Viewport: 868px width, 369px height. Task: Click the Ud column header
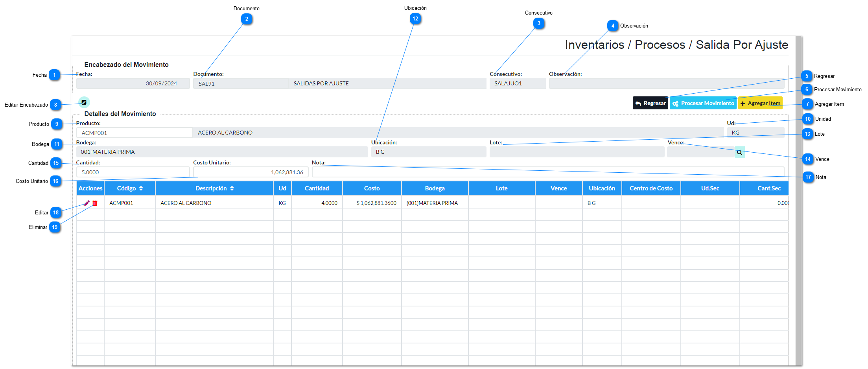282,188
